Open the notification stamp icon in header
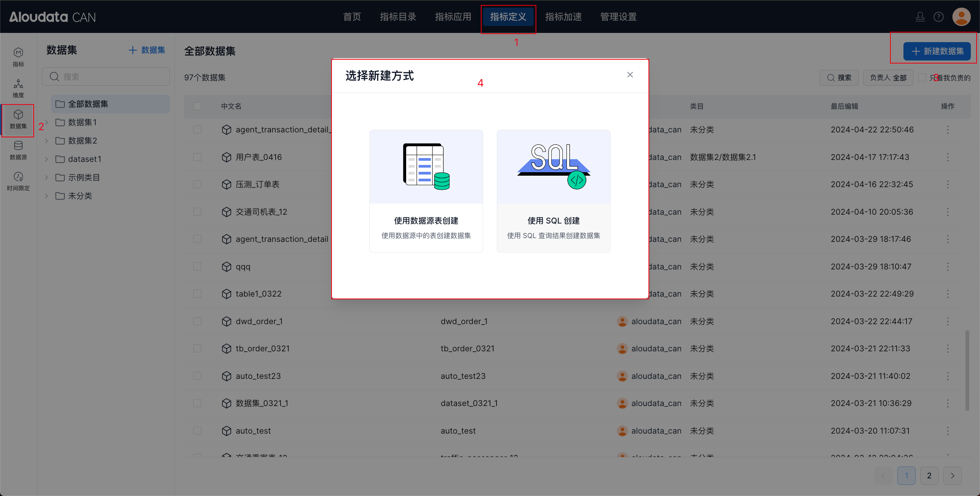Viewport: 980px width, 496px height. pyautogui.click(x=920, y=17)
